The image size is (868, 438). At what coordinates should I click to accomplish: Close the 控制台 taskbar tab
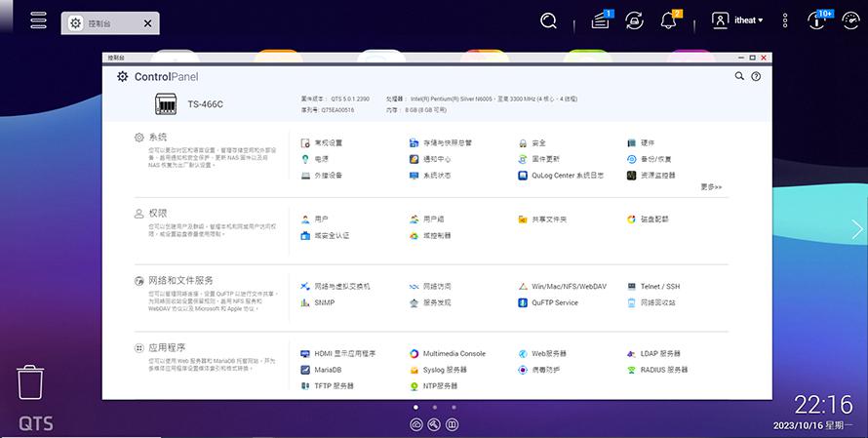point(148,23)
